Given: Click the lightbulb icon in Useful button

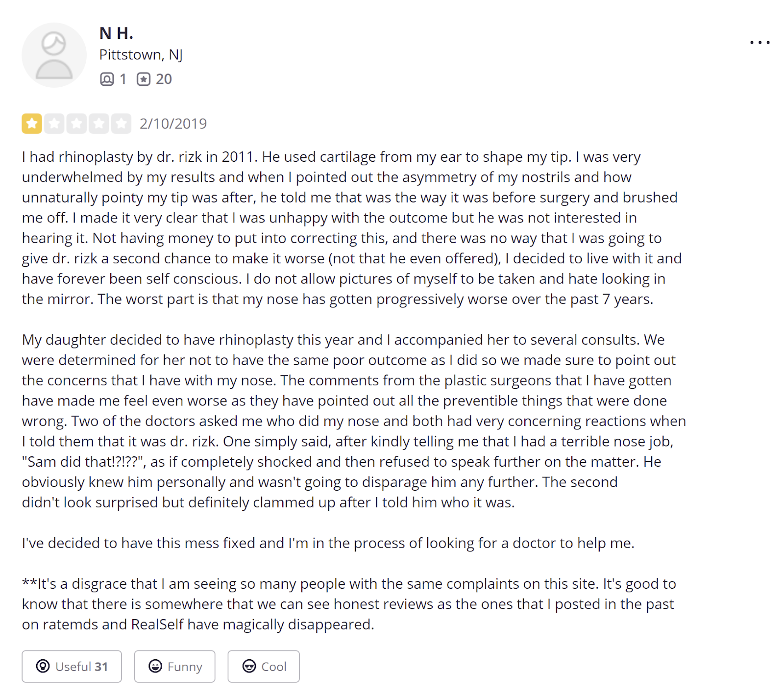Looking at the screenshot, I should pos(43,666).
